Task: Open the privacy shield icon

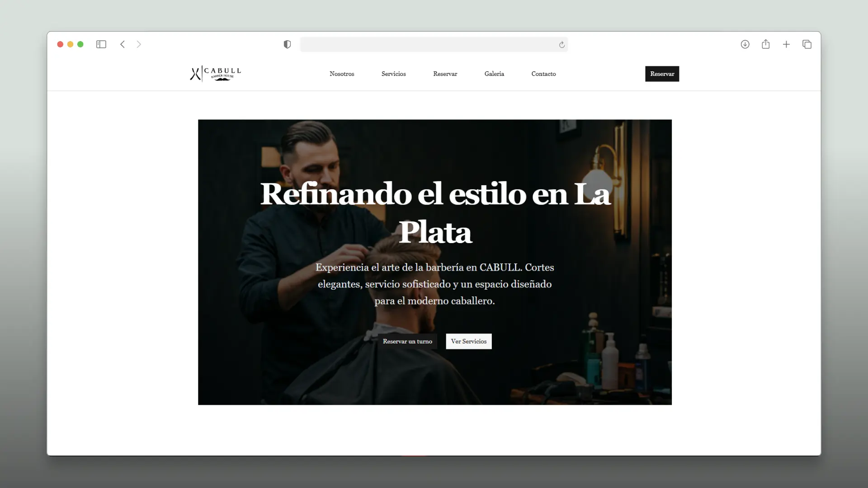Action: 287,44
